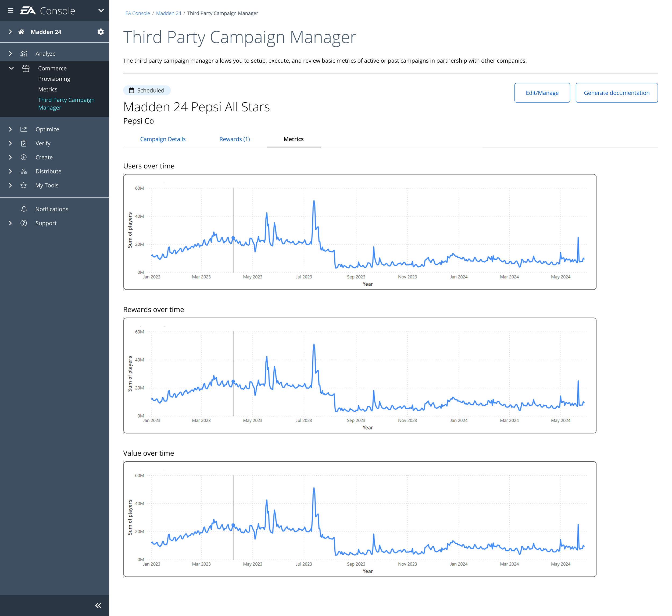
Task: Click the Support question mark icon
Action: click(24, 223)
